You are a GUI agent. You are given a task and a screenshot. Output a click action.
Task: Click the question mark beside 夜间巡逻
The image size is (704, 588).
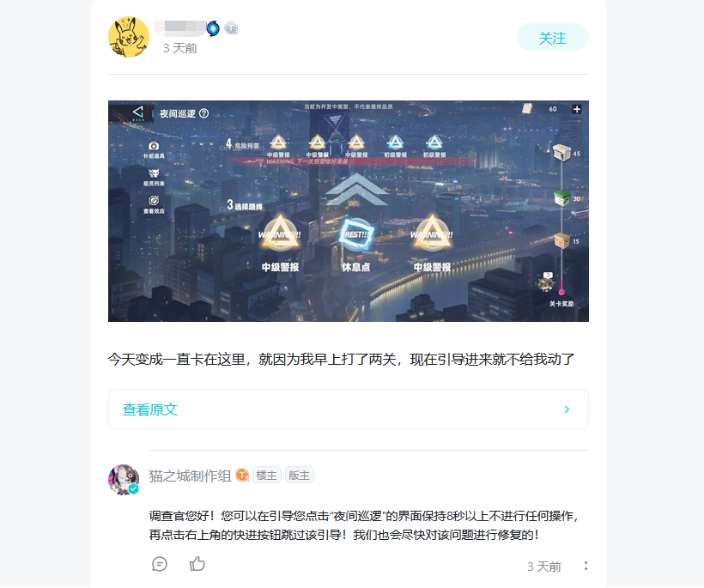[203, 113]
